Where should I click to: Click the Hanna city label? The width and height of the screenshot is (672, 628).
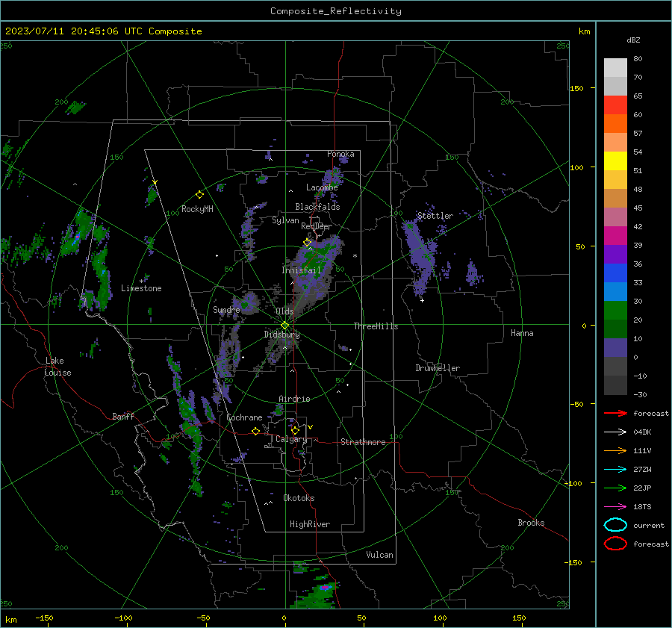[x=522, y=333]
